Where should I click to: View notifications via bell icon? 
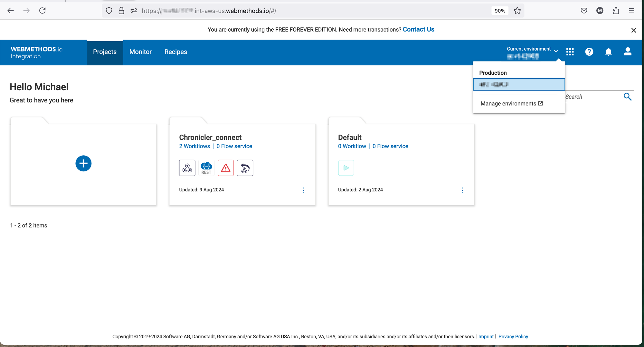[608, 52]
